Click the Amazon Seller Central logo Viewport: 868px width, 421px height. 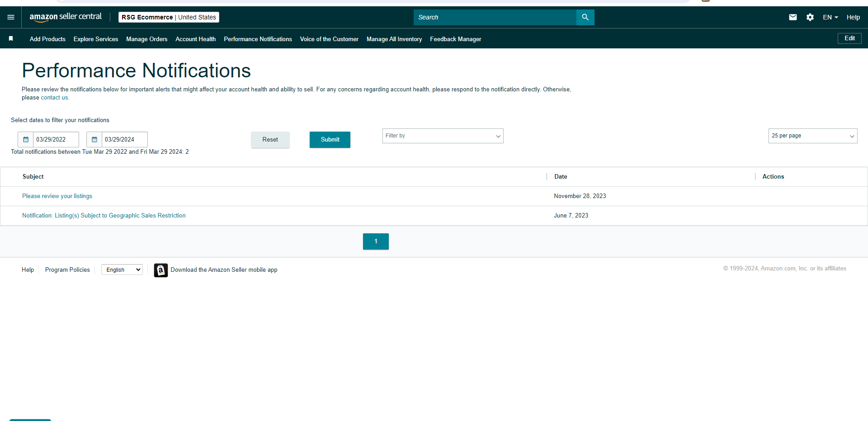[x=66, y=17]
